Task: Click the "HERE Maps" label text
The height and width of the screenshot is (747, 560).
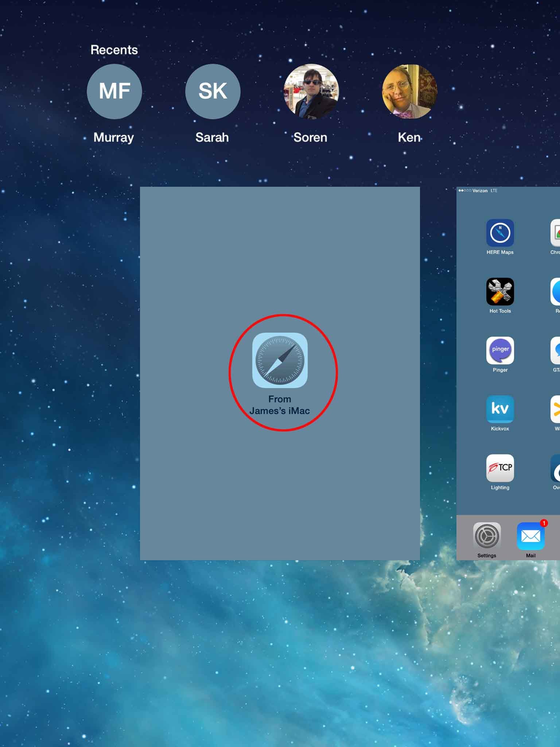Action: (500, 252)
